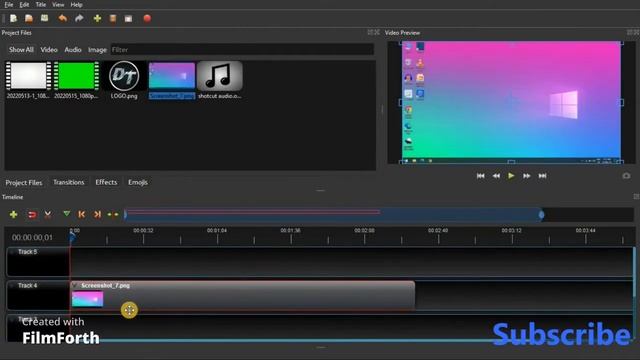
Task: Close the Video Preview panel
Action: click(636, 32)
